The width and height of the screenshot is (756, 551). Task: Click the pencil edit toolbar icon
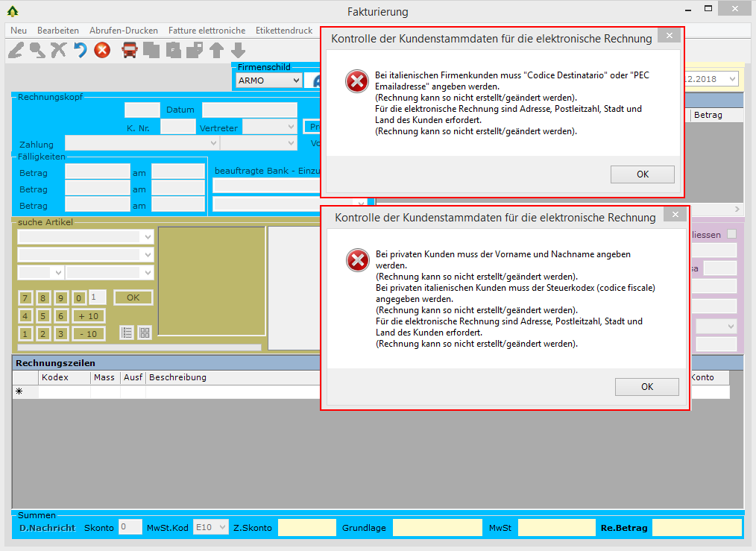tap(16, 50)
